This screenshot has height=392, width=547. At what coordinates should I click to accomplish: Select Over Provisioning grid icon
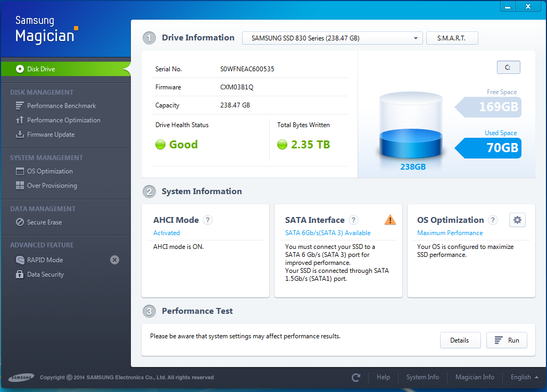click(20, 186)
